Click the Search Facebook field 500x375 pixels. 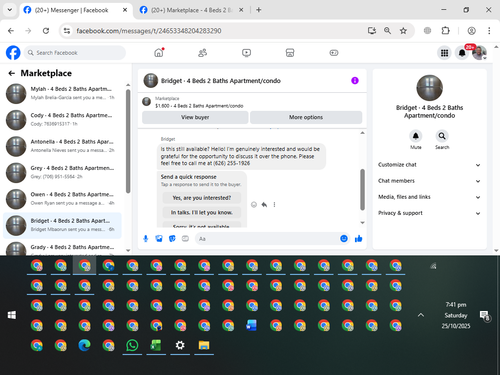point(75,53)
